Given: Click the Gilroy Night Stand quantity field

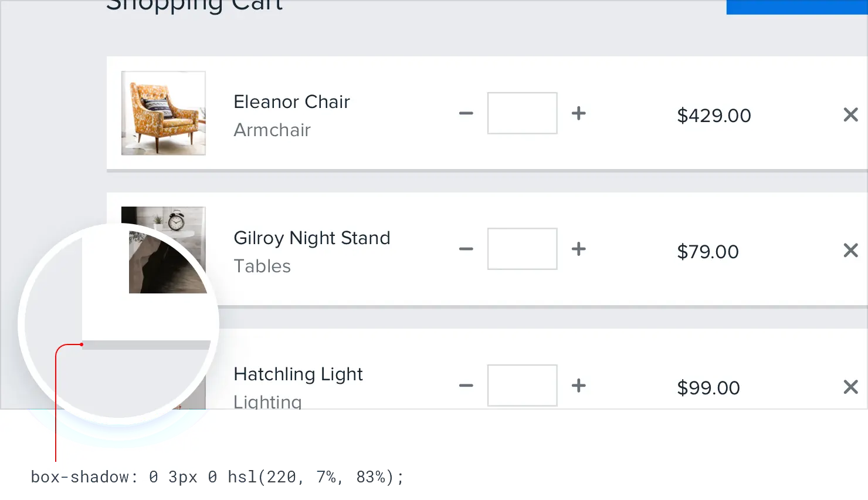Looking at the screenshot, I should pyautogui.click(x=522, y=249).
